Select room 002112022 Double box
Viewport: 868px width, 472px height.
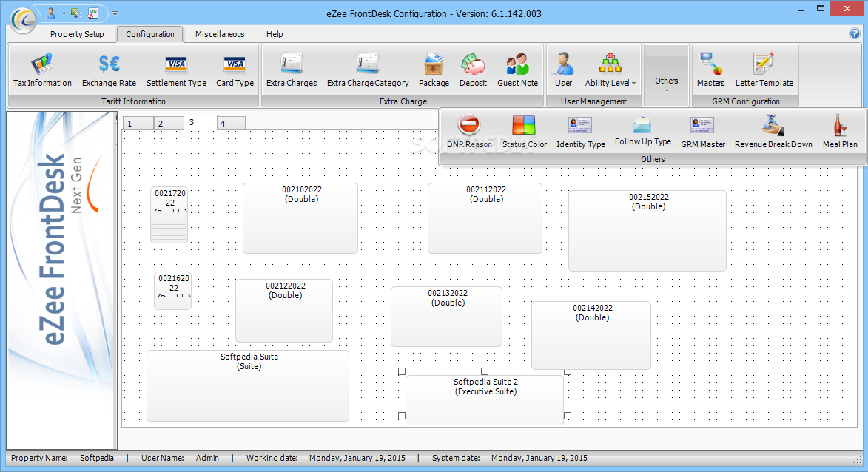485,218
